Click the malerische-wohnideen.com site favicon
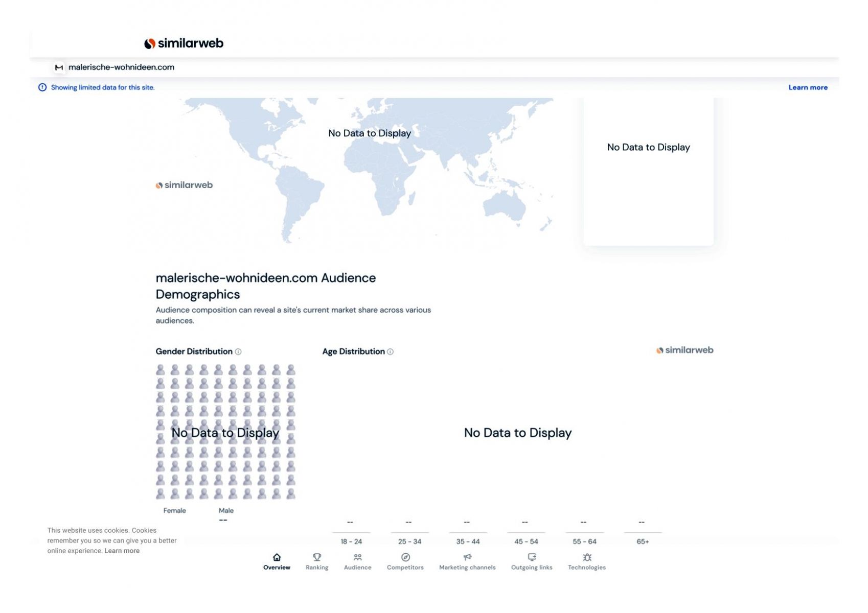 tap(59, 67)
